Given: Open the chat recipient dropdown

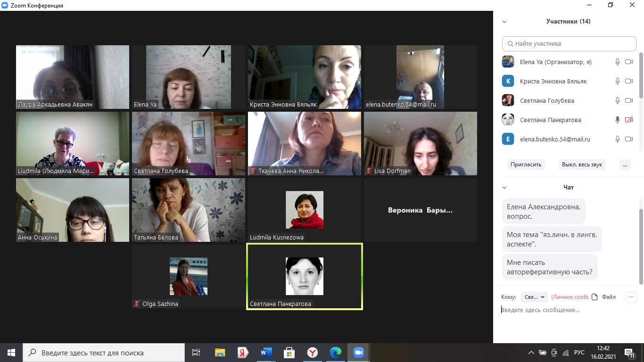Looking at the screenshot, I should click(535, 297).
